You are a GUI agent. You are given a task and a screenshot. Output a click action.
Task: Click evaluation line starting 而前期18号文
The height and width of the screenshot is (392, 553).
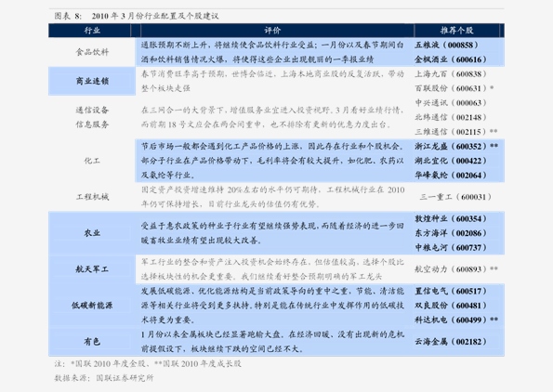[266, 124]
